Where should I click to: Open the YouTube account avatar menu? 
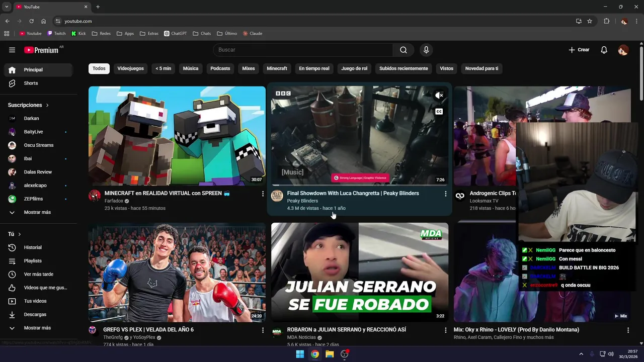coord(623,50)
